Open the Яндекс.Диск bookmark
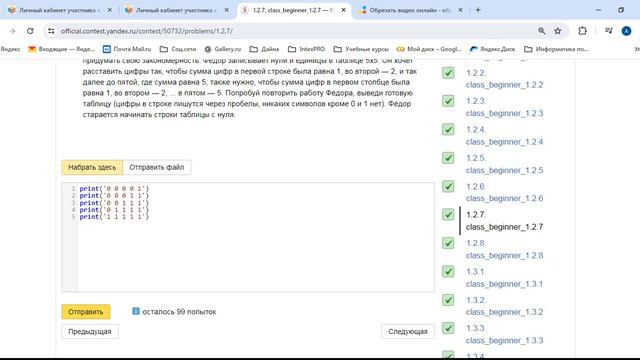Image resolution: width=640 pixels, height=360 pixels. pyautogui.click(x=492, y=49)
